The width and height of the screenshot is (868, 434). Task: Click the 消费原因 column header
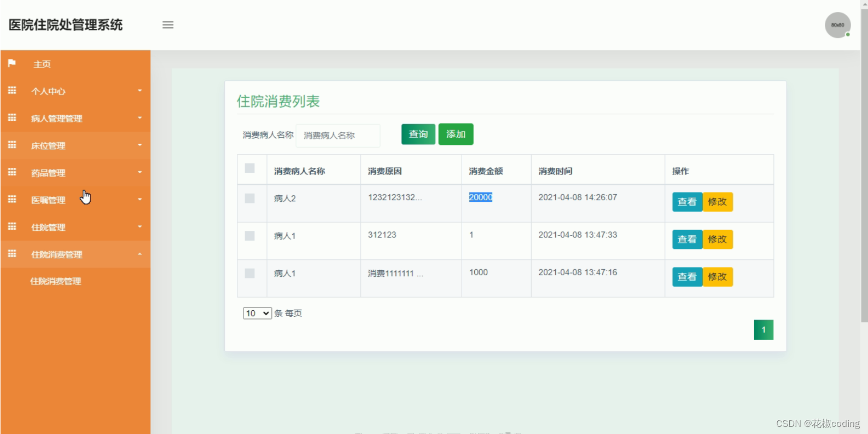click(x=385, y=171)
